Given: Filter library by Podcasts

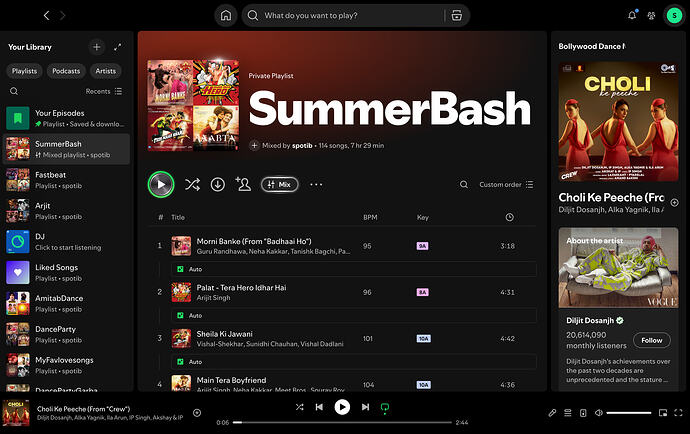Looking at the screenshot, I should [x=66, y=71].
